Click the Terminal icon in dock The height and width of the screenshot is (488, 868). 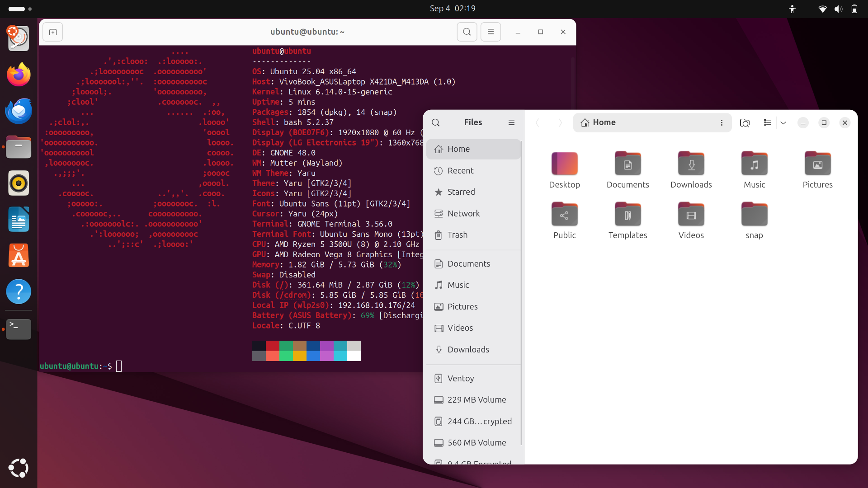(19, 329)
